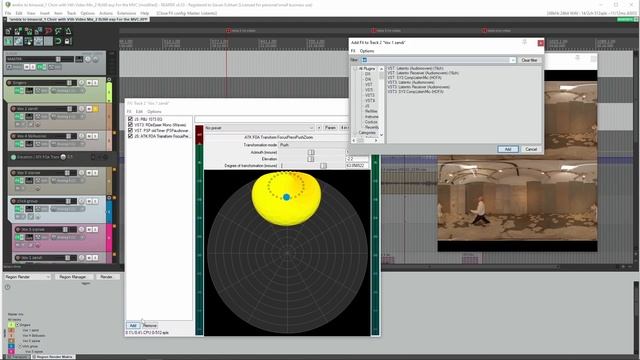The height and width of the screenshot is (360, 640).
Task: Pin the video window on top
Action: click(577, 58)
